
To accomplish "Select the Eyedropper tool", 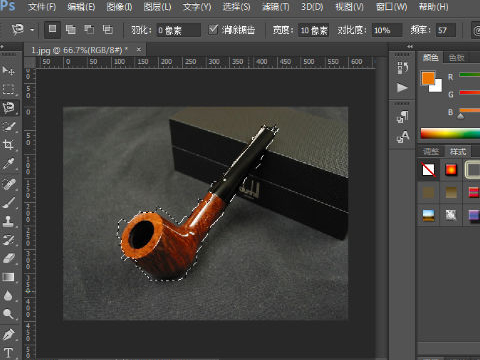I will 8,164.
